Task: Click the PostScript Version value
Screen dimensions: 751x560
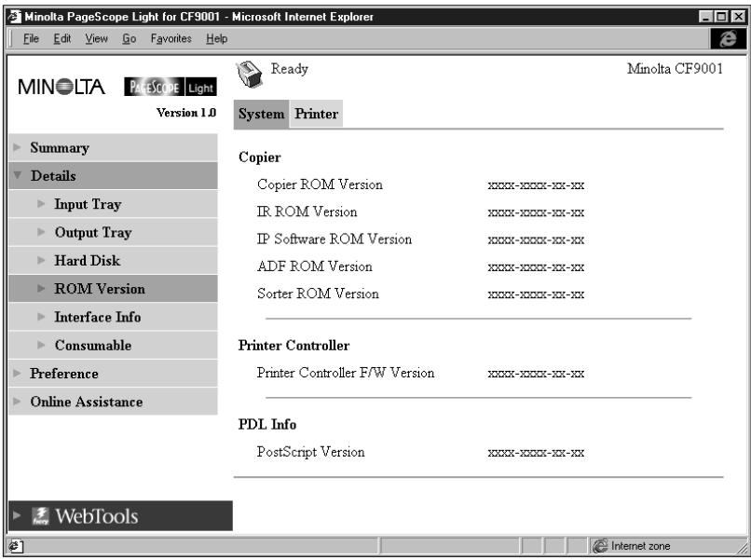Action: point(536,453)
